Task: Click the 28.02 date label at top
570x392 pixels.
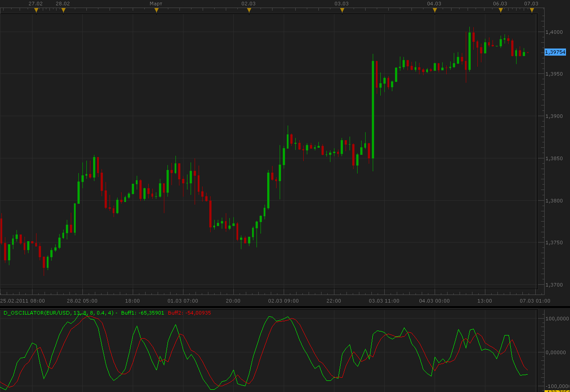Action: click(63, 4)
